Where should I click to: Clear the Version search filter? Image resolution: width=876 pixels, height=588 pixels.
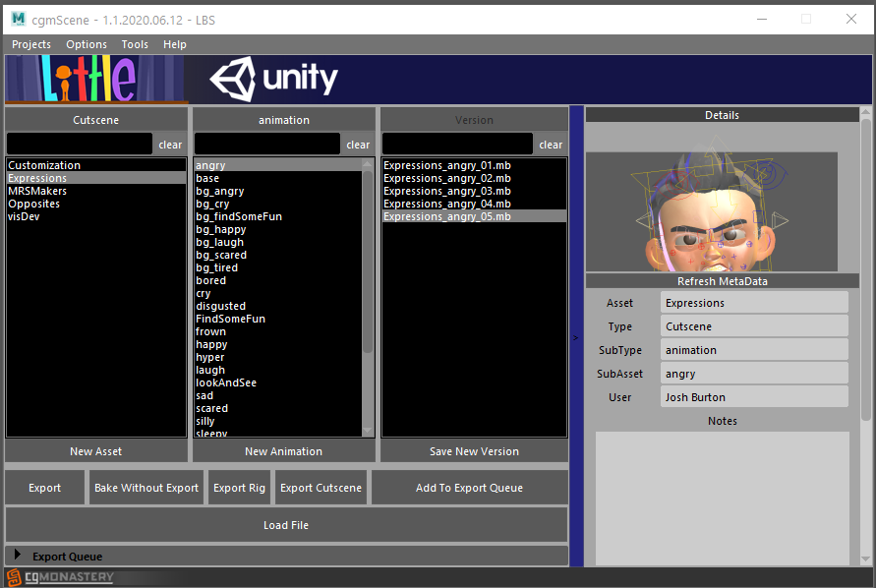click(551, 145)
